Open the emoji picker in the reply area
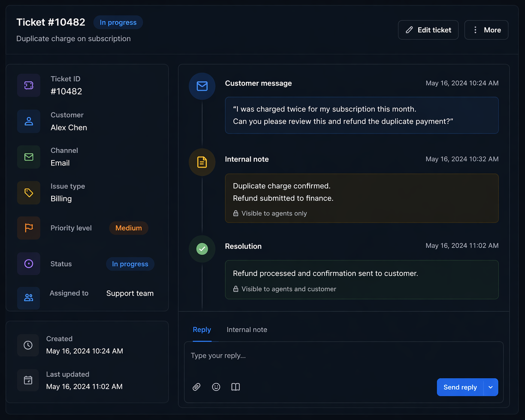This screenshot has height=420, width=525. 216,387
